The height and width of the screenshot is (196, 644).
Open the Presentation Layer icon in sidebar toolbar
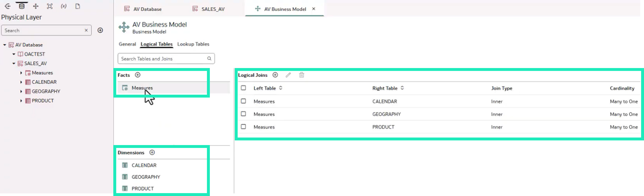pos(50,6)
